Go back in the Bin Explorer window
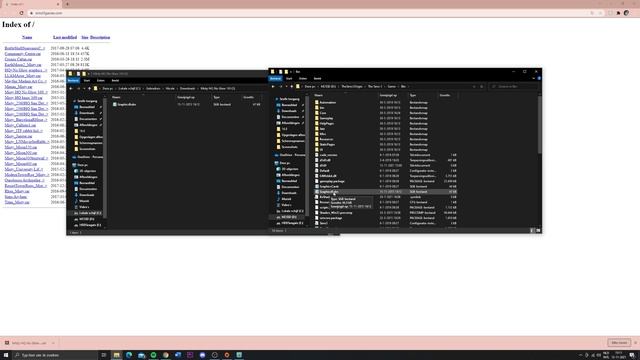640x360 pixels. coord(273,87)
